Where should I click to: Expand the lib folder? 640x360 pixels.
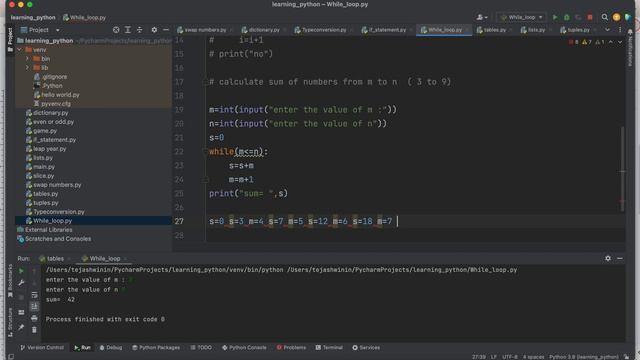point(28,68)
